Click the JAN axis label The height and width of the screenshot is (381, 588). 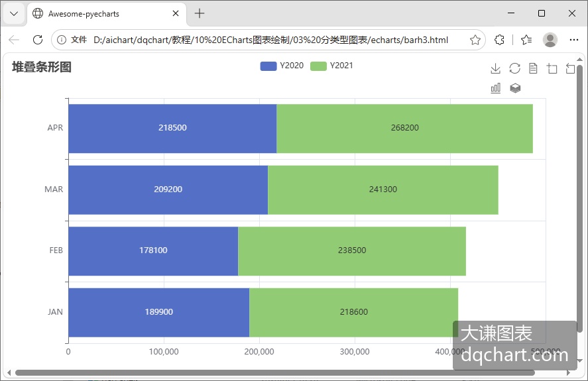point(55,312)
